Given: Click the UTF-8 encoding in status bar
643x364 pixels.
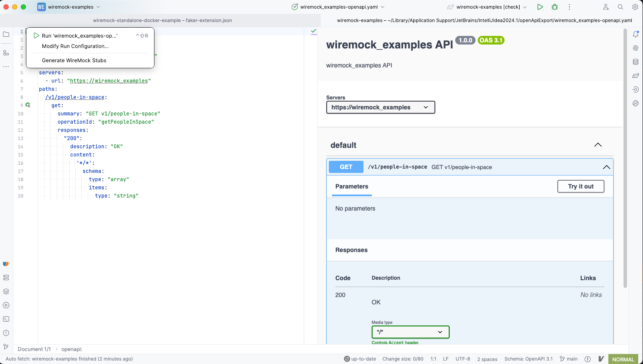Looking at the screenshot, I should click(x=463, y=359).
